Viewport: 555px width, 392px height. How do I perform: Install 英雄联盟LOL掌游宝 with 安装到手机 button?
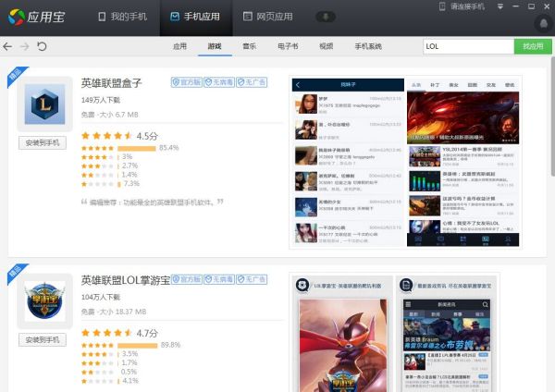43,339
